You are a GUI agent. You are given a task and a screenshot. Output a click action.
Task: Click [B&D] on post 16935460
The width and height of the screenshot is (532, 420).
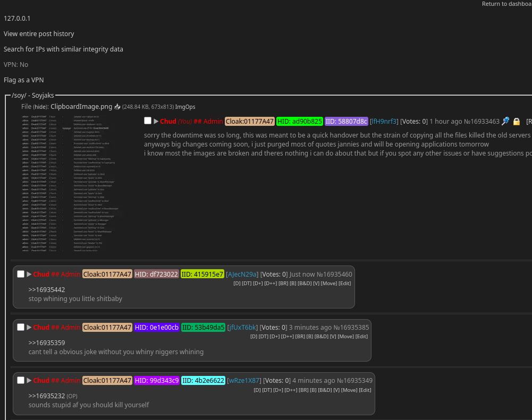click(305, 284)
